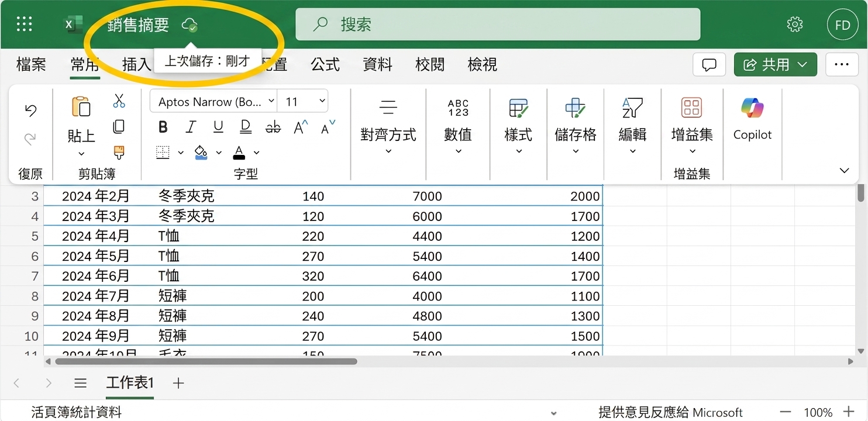Image resolution: width=868 pixels, height=421 pixels.
Task: Activate the format painter brush
Action: (119, 152)
